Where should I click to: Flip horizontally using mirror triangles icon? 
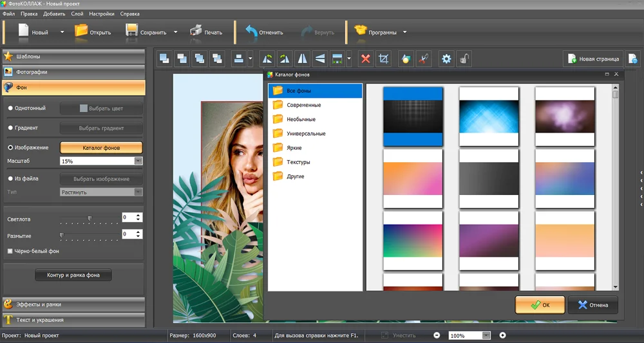[302, 59]
